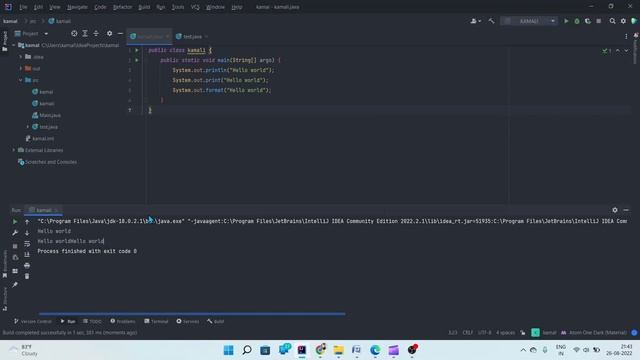
Task: Collapse the src folder
Action: click(x=21, y=80)
